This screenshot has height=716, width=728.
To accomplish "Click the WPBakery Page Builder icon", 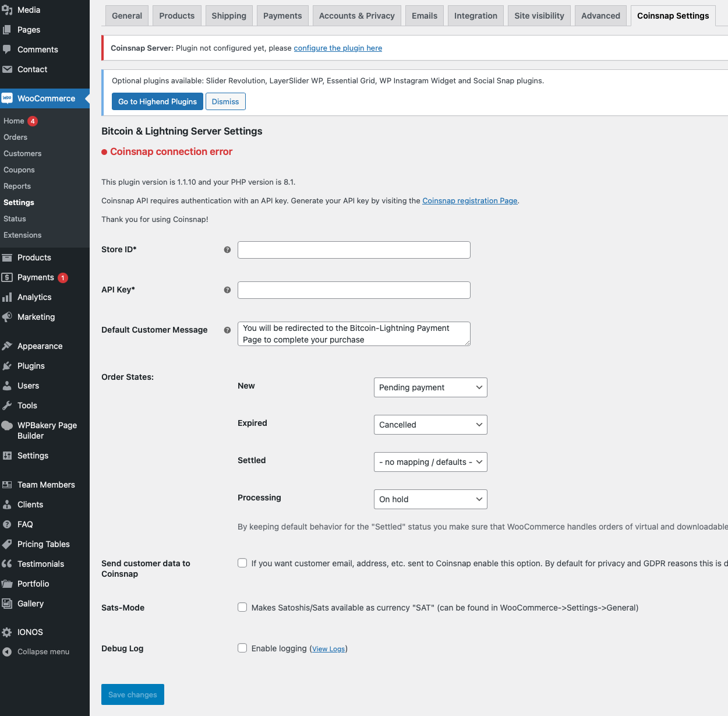I will 7,425.
